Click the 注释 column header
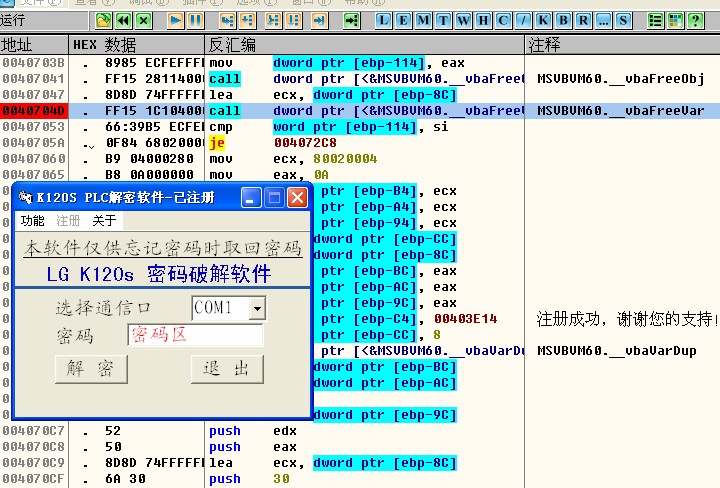 click(622, 45)
